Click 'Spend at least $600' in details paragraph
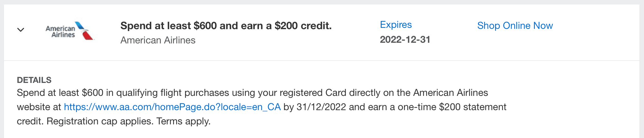 point(60,93)
